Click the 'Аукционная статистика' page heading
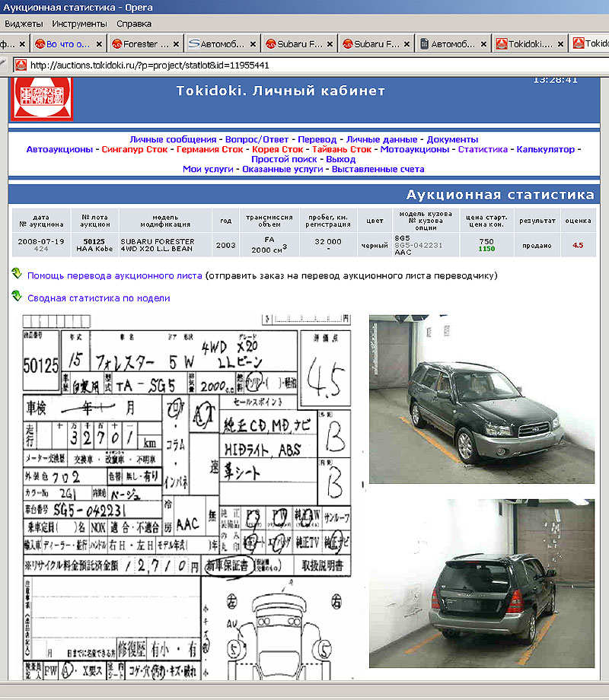The image size is (609, 700). click(500, 195)
